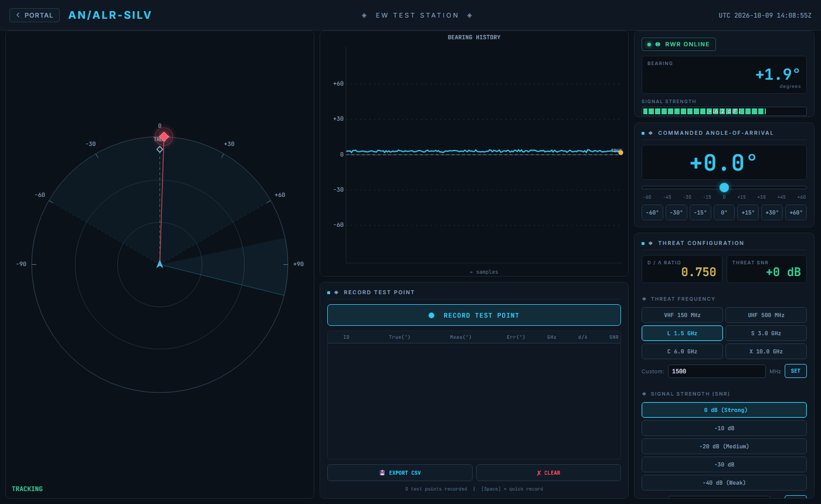Click the aircraft ownship arrow at radar center
Image resolution: width=821 pixels, height=504 pixels.
click(x=160, y=264)
